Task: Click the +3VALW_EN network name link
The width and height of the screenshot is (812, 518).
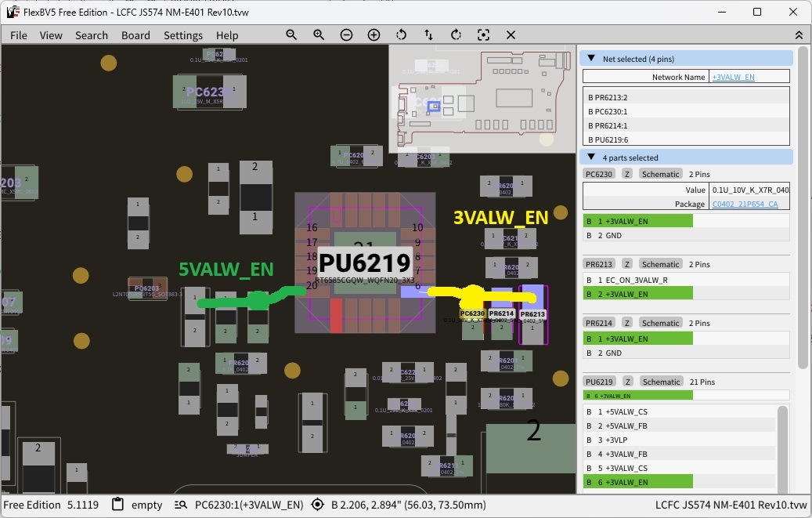Action: pyautogui.click(x=734, y=77)
